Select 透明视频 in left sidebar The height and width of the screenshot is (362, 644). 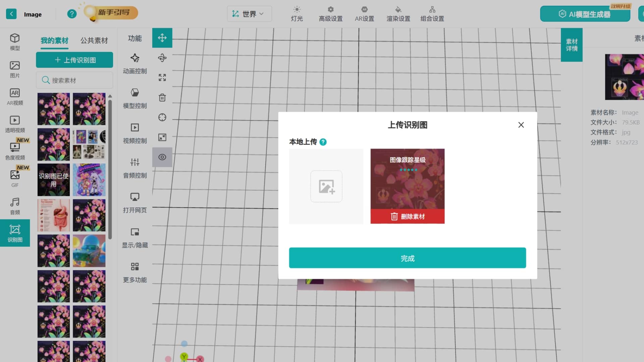pyautogui.click(x=15, y=124)
